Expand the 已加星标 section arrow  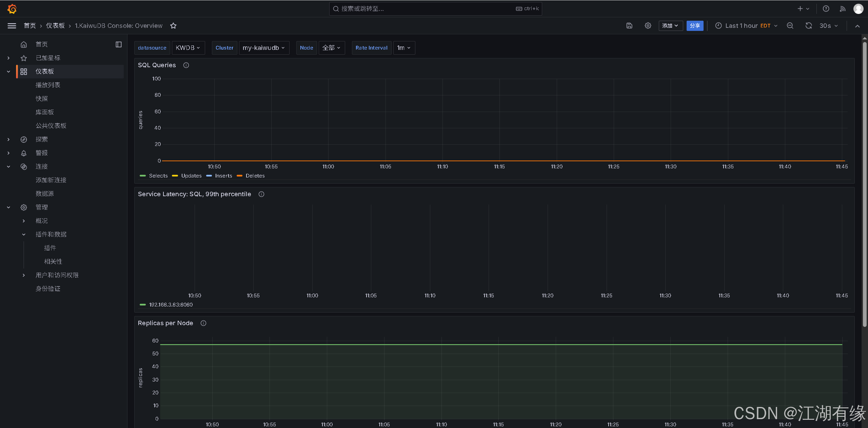coord(8,58)
